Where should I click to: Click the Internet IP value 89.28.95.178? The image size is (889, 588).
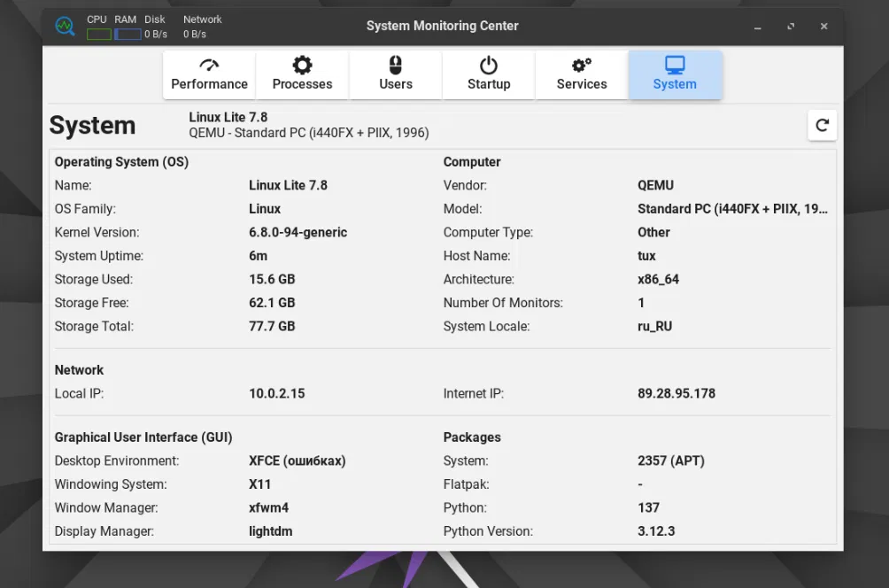coord(676,393)
